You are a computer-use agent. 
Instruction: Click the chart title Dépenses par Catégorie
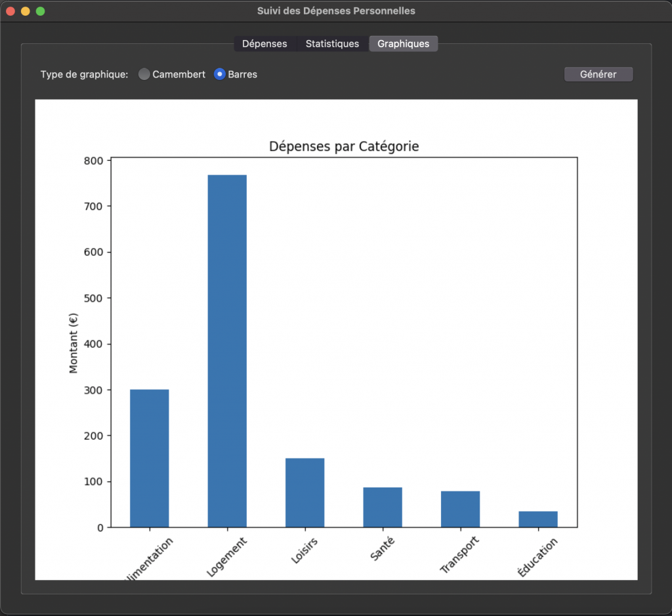(x=344, y=146)
